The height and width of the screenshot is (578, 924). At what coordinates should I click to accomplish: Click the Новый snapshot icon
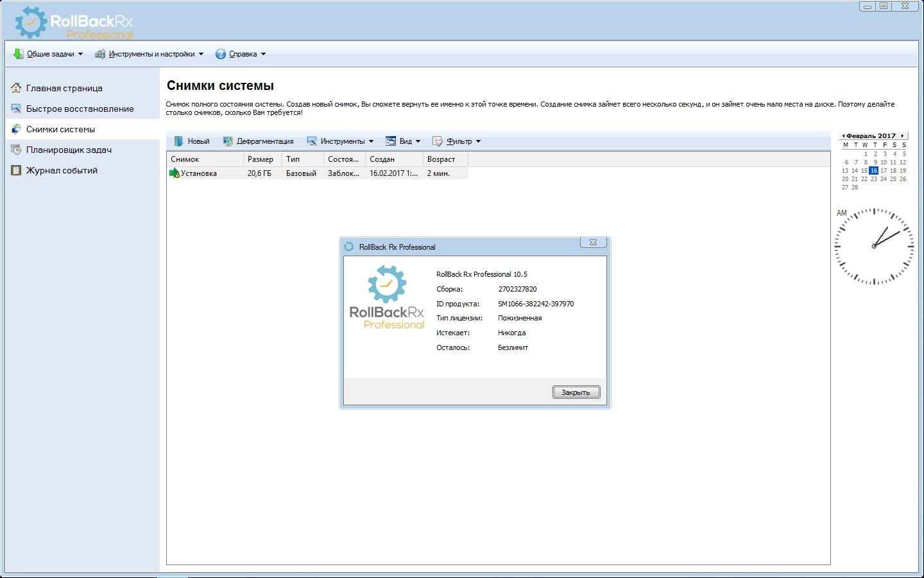point(179,141)
